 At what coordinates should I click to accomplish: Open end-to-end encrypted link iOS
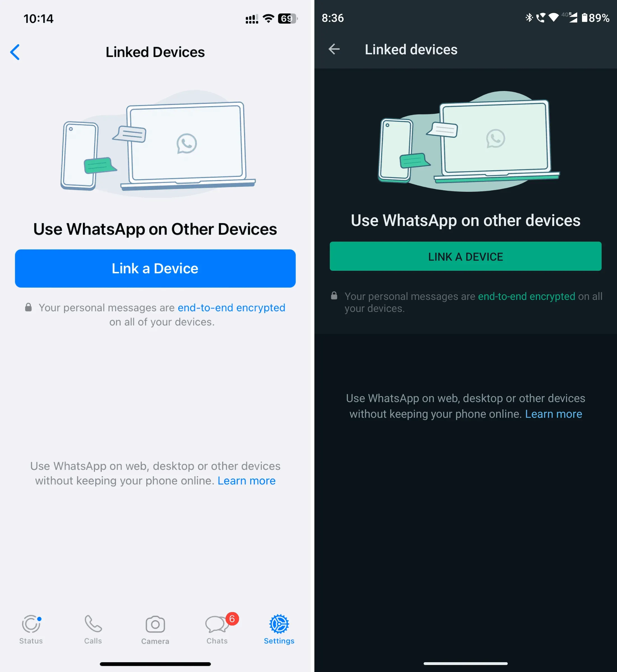click(231, 307)
